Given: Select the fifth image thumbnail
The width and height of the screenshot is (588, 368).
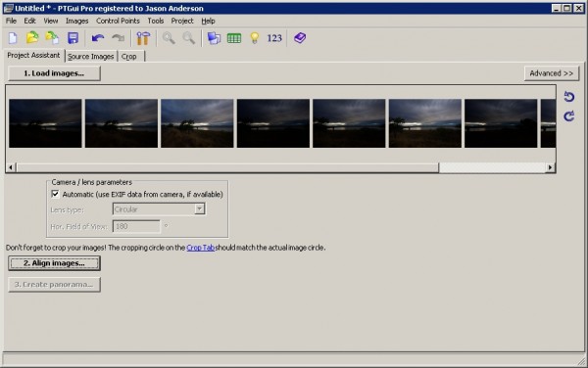Looking at the screenshot, I should pos(349,123).
